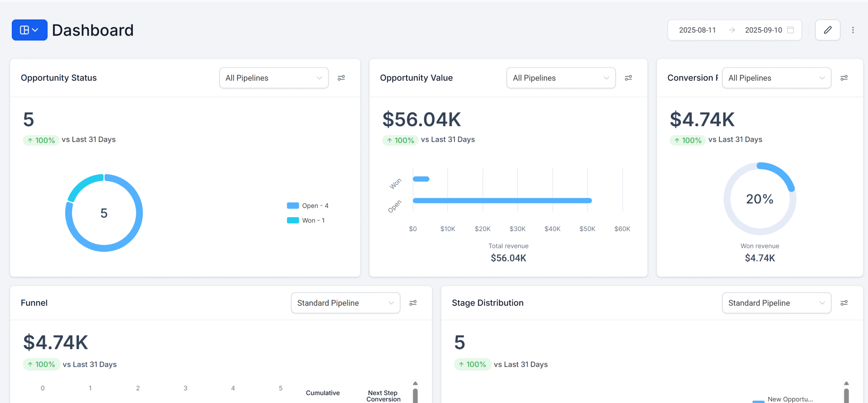Open Opportunity Status filter settings icon
Viewport: 868px width, 403px height.
click(341, 78)
